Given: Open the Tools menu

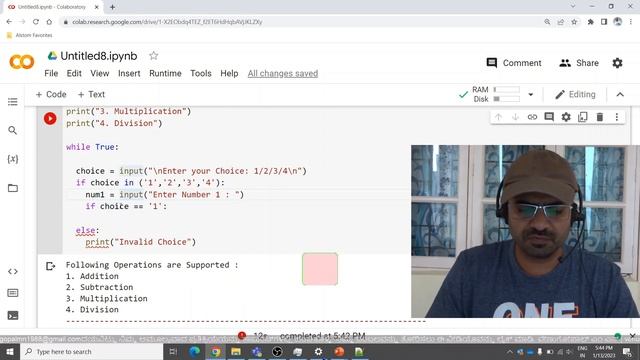Looking at the screenshot, I should point(201,73).
